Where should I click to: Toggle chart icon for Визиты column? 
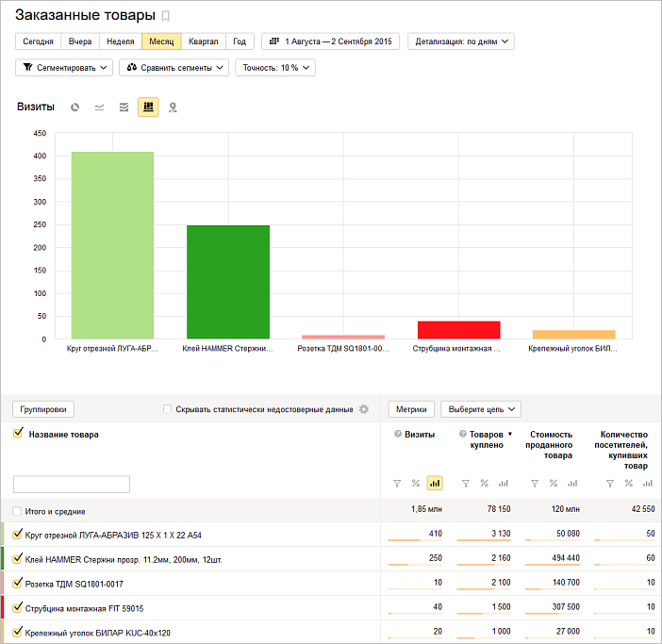[435, 483]
